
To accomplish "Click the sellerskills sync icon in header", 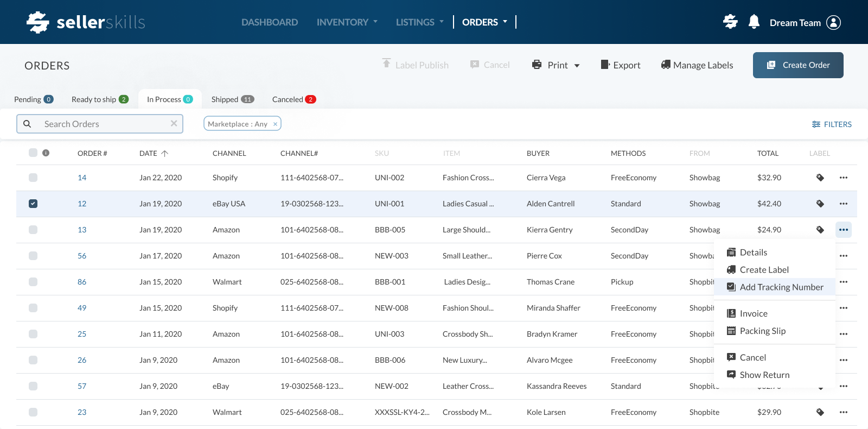I will (730, 22).
